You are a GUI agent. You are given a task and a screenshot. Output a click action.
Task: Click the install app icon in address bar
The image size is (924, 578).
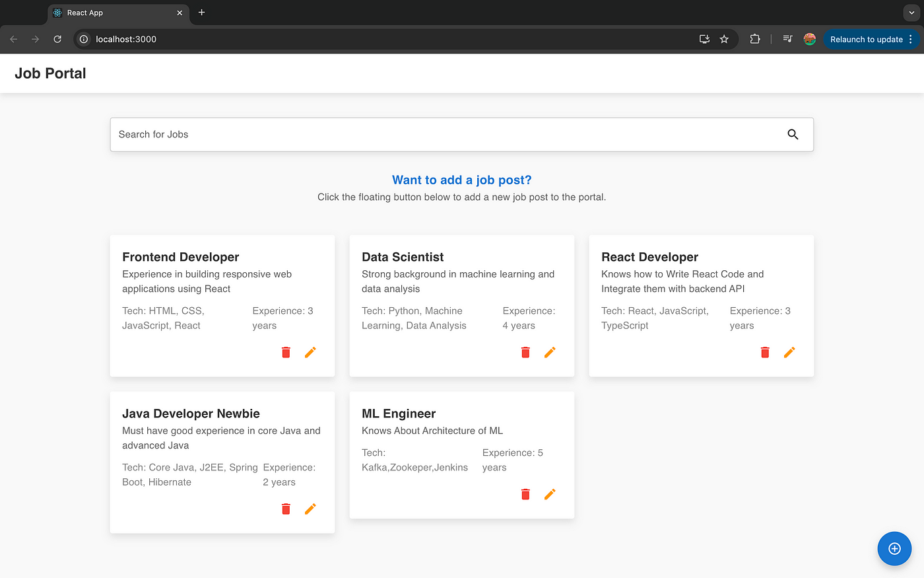pos(704,39)
